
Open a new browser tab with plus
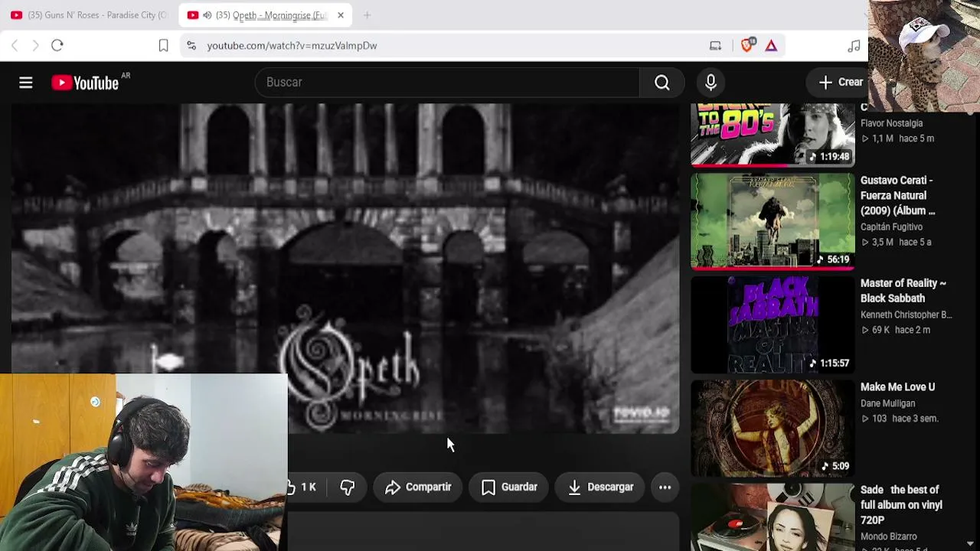click(367, 15)
